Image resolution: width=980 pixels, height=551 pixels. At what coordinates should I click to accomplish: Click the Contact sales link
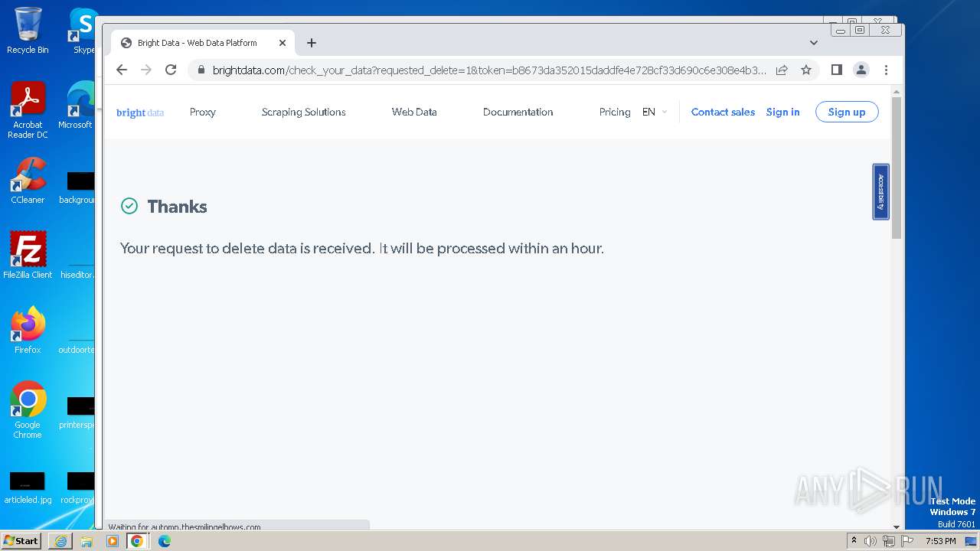click(x=723, y=112)
